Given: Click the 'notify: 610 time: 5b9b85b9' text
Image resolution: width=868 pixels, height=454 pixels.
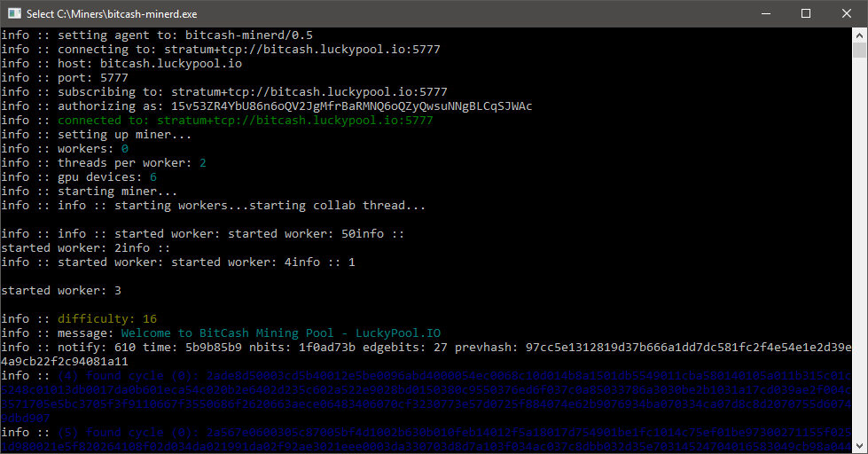Looking at the screenshot, I should (x=150, y=347).
